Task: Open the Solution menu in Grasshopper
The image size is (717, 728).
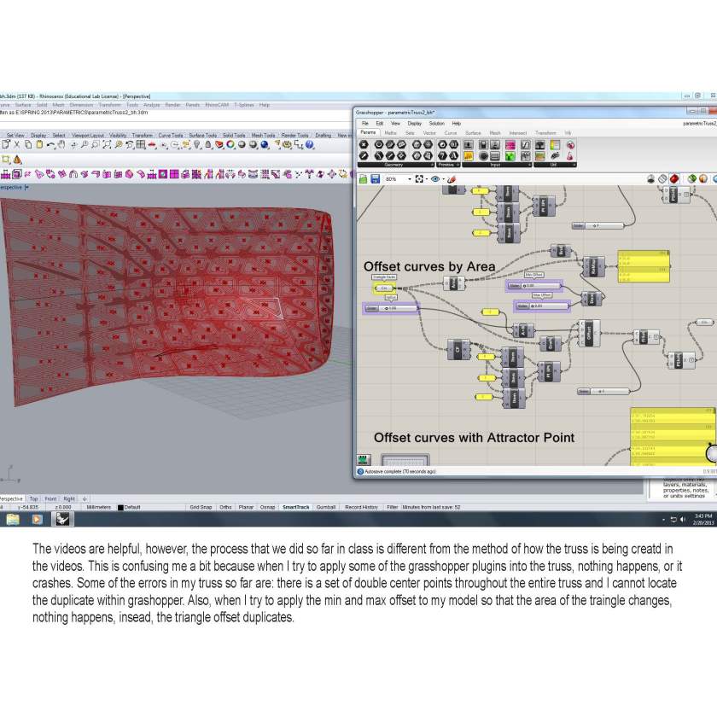Action: point(436,124)
